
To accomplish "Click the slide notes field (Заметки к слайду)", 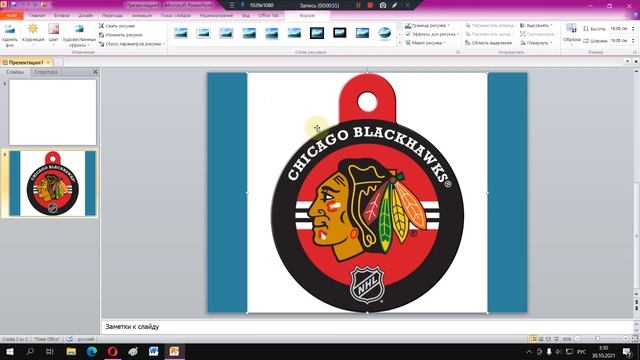I will 367,327.
